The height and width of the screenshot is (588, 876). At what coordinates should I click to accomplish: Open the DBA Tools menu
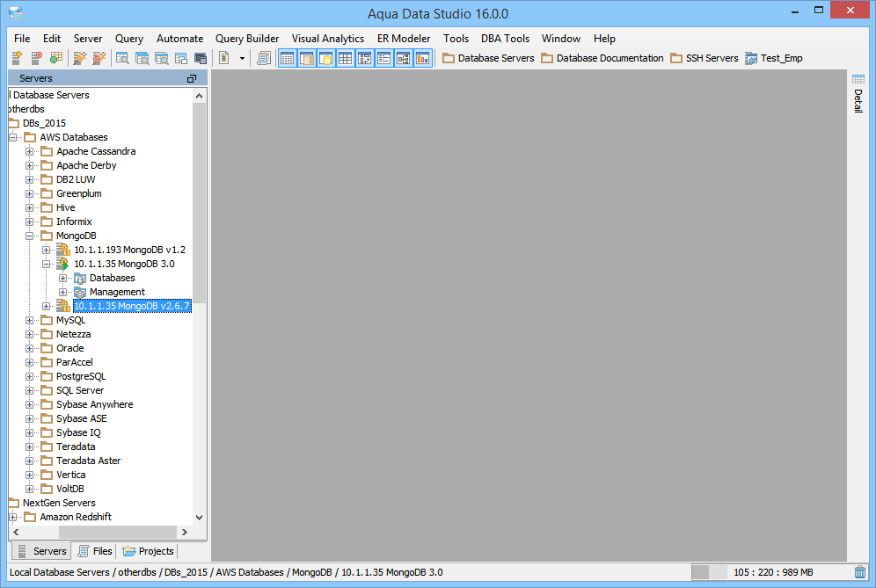(505, 39)
